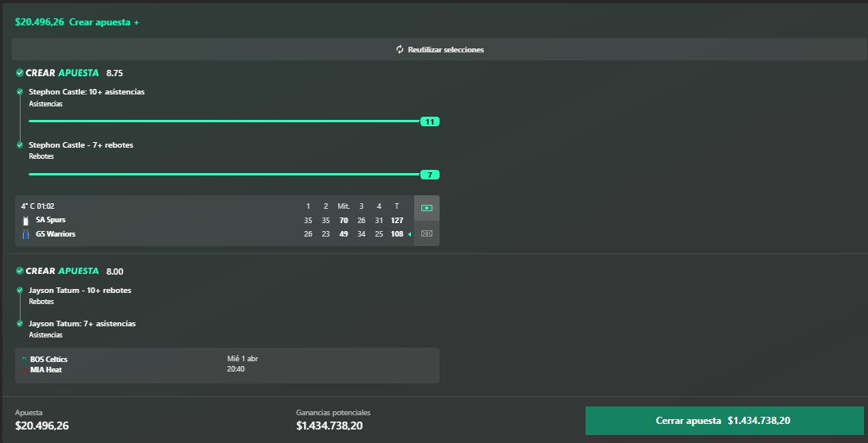This screenshot has height=443, width=868.
Task: Click Jayson Tatum - 10+ rebotes selection
Action: tap(79, 290)
